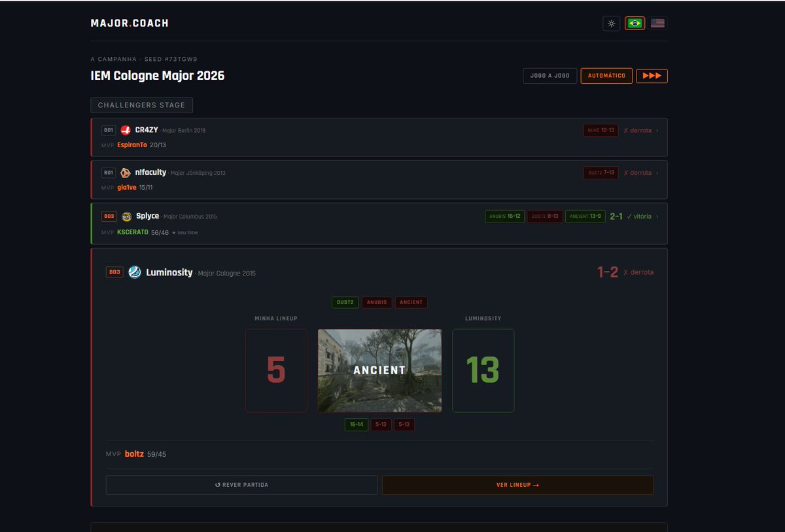This screenshot has height=532, width=785.
Task: Click 'X derrota' on CR4ZY row
Action: 638,130
